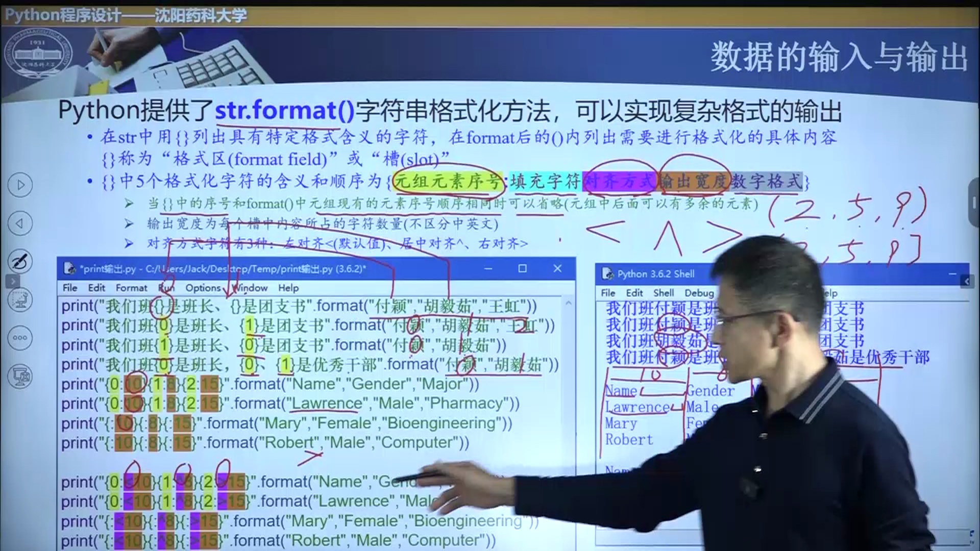Screen dimensions: 980x551
Task: Click the Python 3.6.2 Shell title text
Action: coord(656,274)
